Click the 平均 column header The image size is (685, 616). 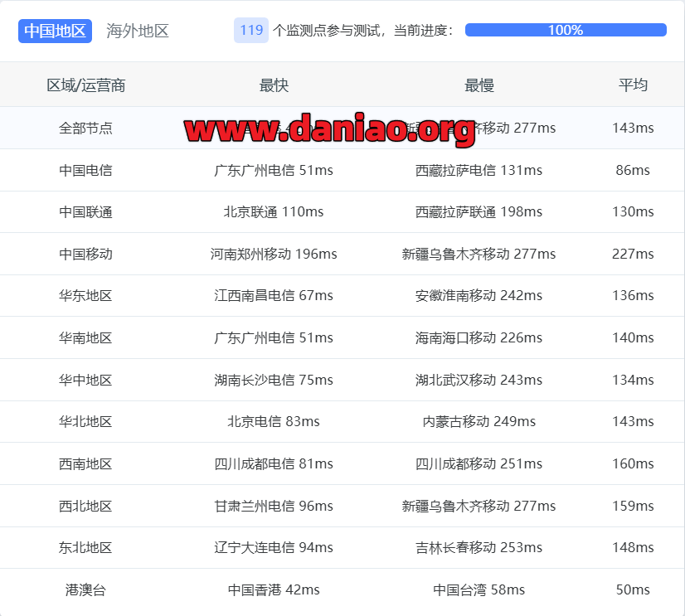(x=633, y=85)
